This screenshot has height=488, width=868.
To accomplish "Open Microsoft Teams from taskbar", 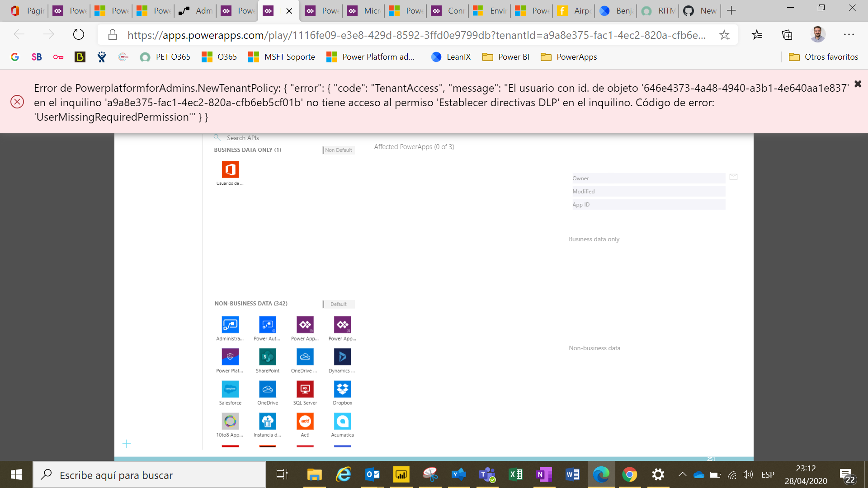I will [x=487, y=474].
